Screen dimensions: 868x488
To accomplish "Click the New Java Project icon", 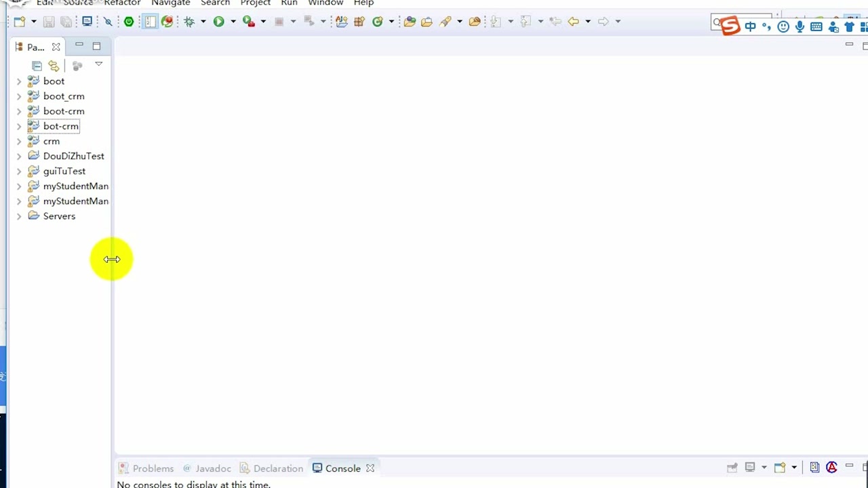I will coord(342,22).
